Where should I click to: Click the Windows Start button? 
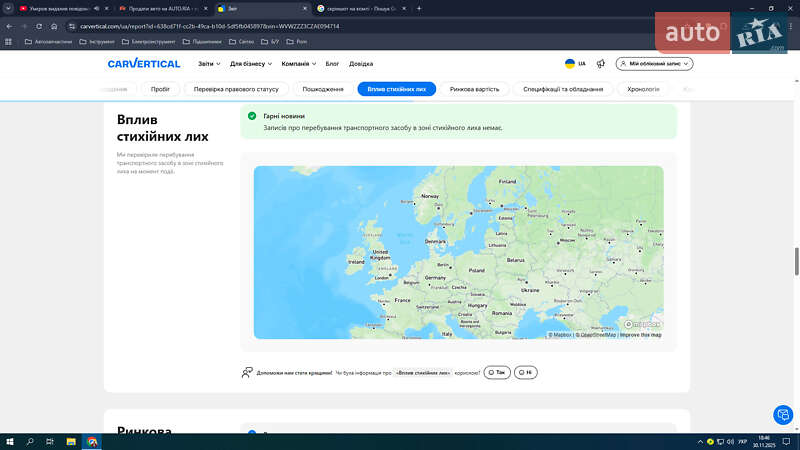click(9, 441)
